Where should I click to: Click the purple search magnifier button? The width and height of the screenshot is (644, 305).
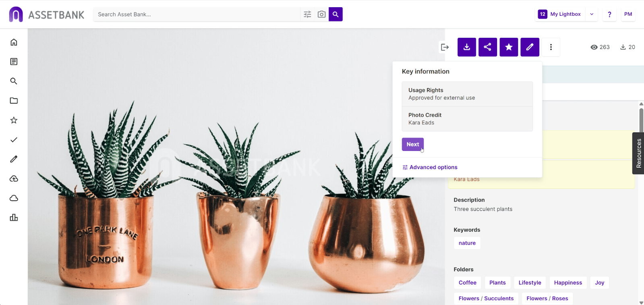335,14
